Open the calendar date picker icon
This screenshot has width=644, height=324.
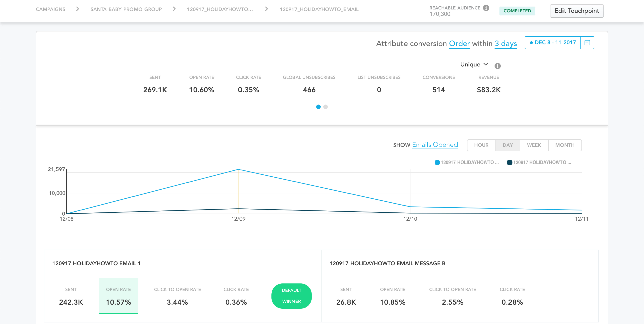click(587, 43)
